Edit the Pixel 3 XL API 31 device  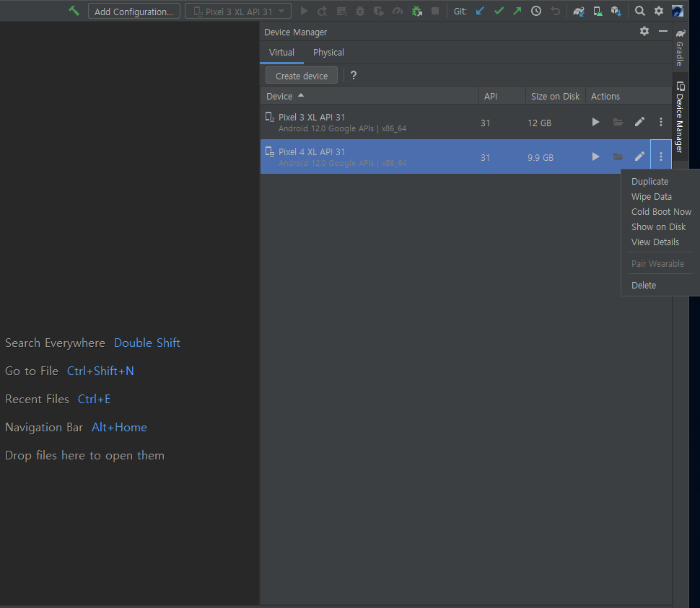pos(639,122)
